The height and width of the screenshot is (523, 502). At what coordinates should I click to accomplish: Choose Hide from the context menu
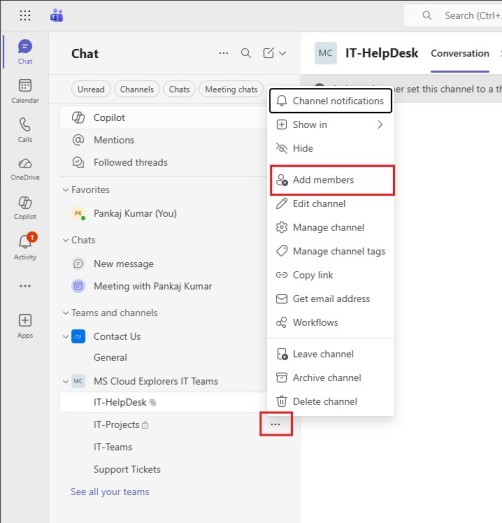(331, 148)
